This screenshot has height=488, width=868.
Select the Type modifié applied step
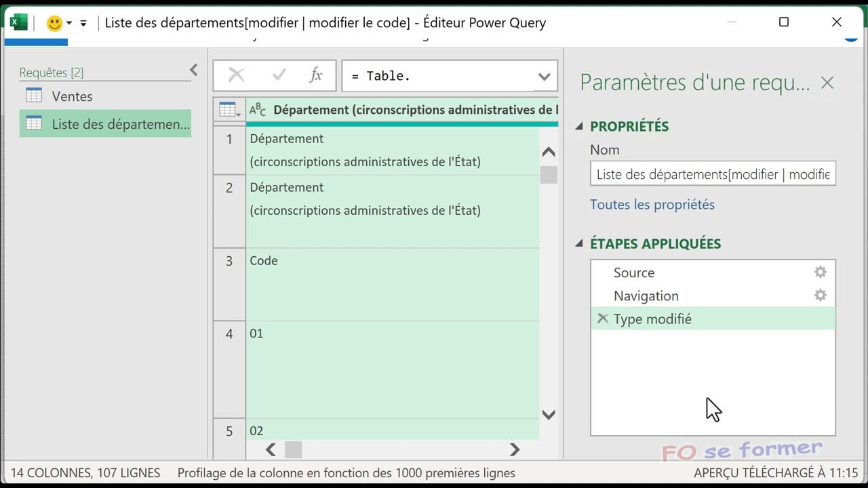713,319
